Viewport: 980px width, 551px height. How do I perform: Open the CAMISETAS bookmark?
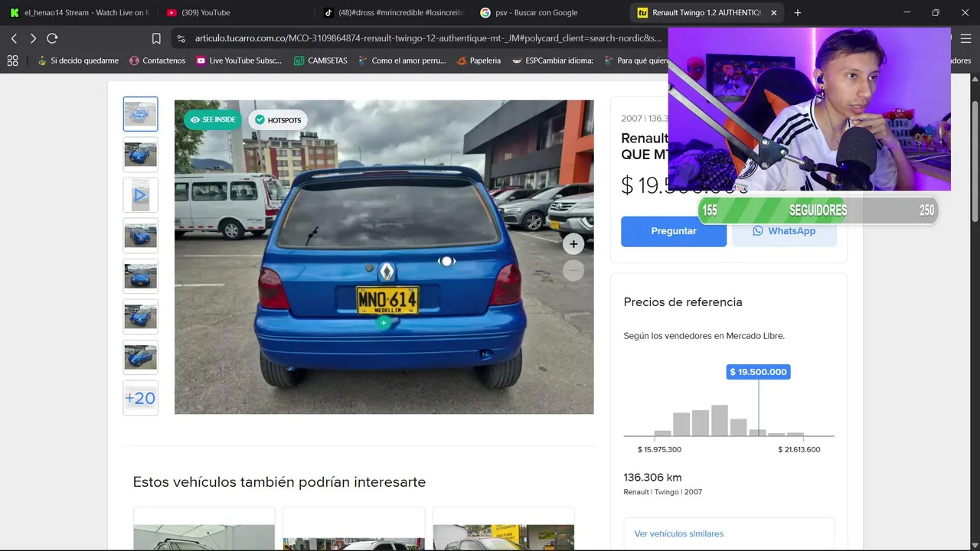321,60
